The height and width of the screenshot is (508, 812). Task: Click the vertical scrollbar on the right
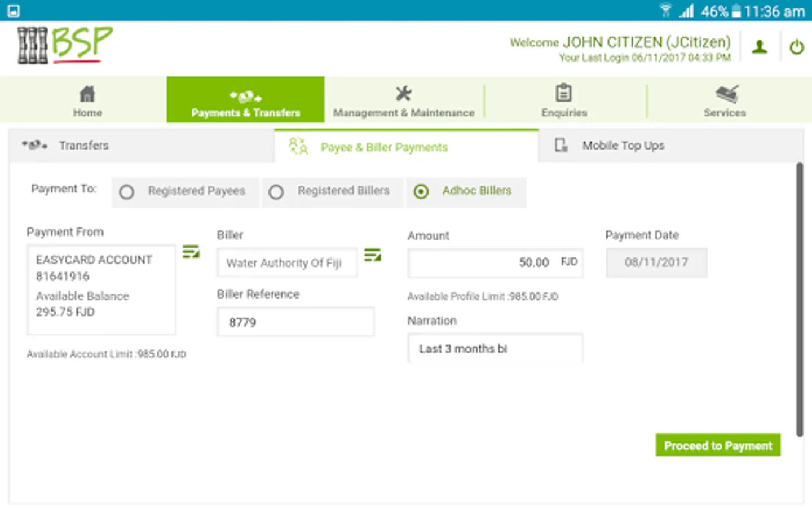click(x=799, y=299)
